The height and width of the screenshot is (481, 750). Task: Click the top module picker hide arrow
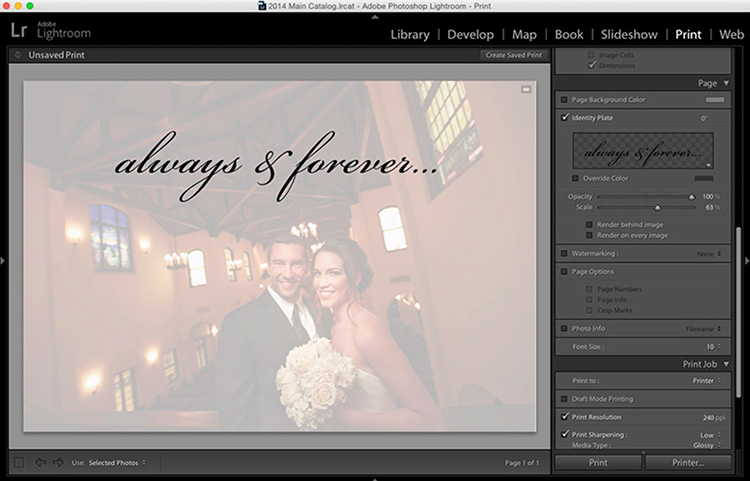(x=375, y=17)
